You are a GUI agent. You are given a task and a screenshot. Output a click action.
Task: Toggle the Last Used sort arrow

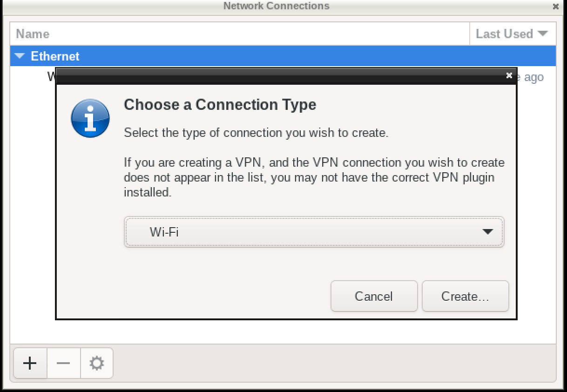click(x=542, y=34)
